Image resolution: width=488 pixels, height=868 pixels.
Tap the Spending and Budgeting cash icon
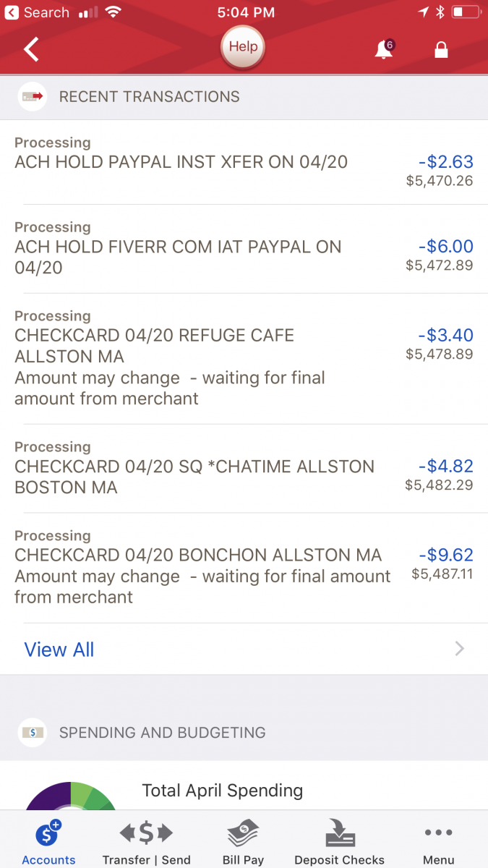(x=33, y=732)
